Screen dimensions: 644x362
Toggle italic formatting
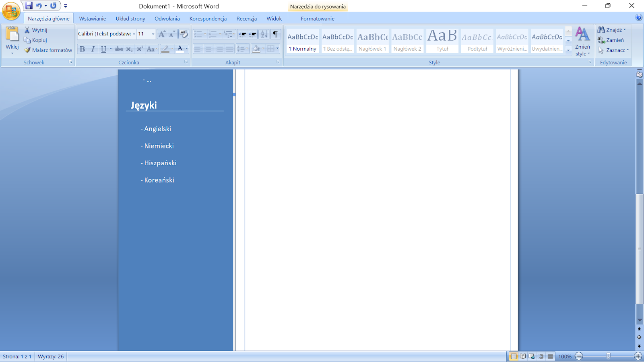(x=93, y=49)
